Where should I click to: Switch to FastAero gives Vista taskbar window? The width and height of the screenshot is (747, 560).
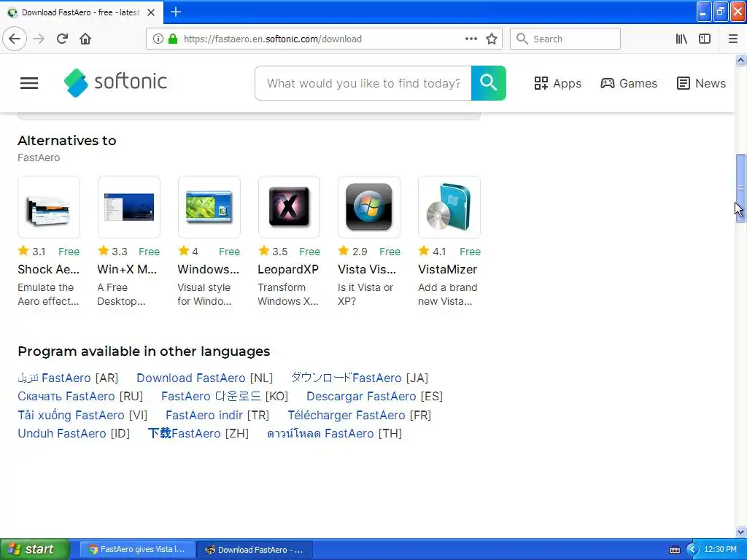pos(138,550)
